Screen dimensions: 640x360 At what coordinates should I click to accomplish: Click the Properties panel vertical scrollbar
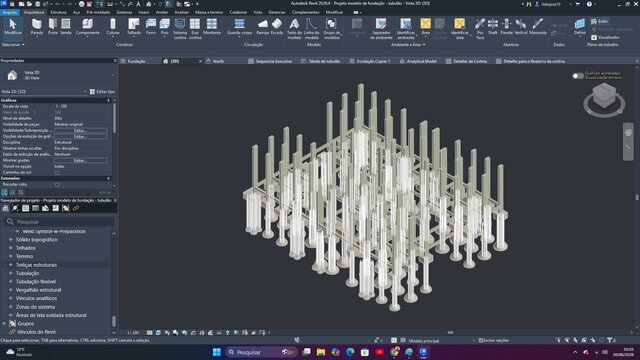click(114, 118)
